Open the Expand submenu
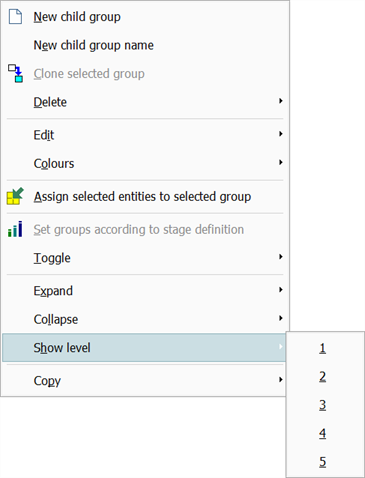 [144, 291]
